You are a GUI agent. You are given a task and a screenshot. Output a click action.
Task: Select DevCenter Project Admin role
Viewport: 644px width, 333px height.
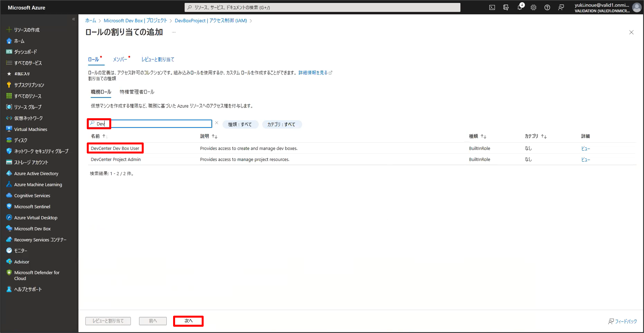point(116,159)
